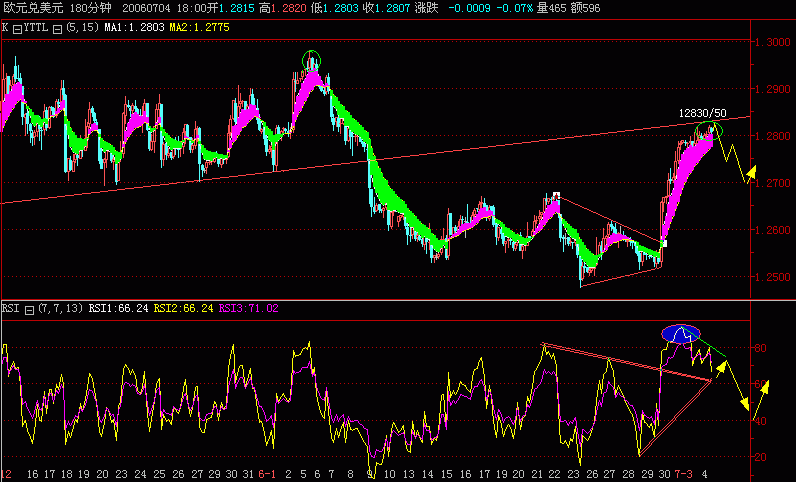796x482 pixels.
Task: Click the 1.2600 price axis label
Action: click(773, 231)
